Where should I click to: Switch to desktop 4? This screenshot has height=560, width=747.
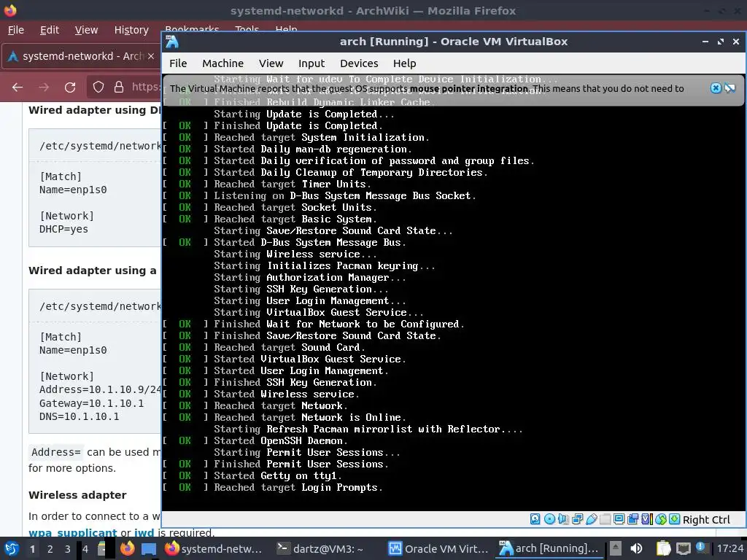coord(85,549)
